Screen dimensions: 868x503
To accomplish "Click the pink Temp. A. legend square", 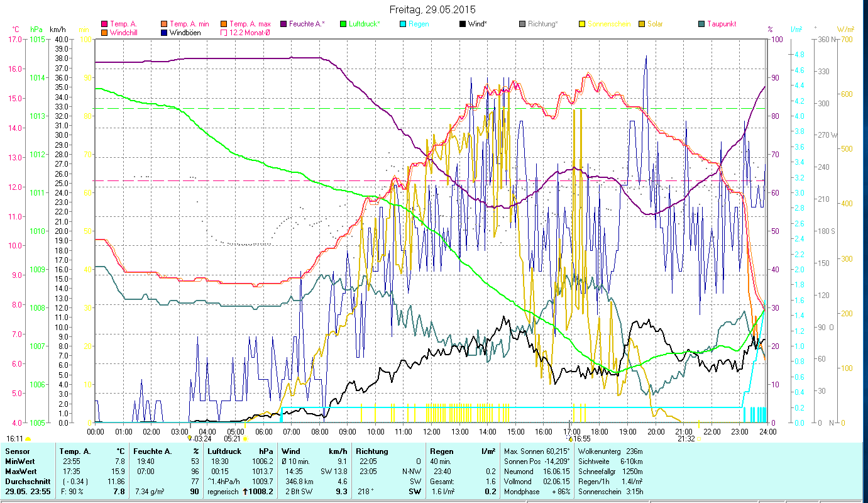I will 104,24.
